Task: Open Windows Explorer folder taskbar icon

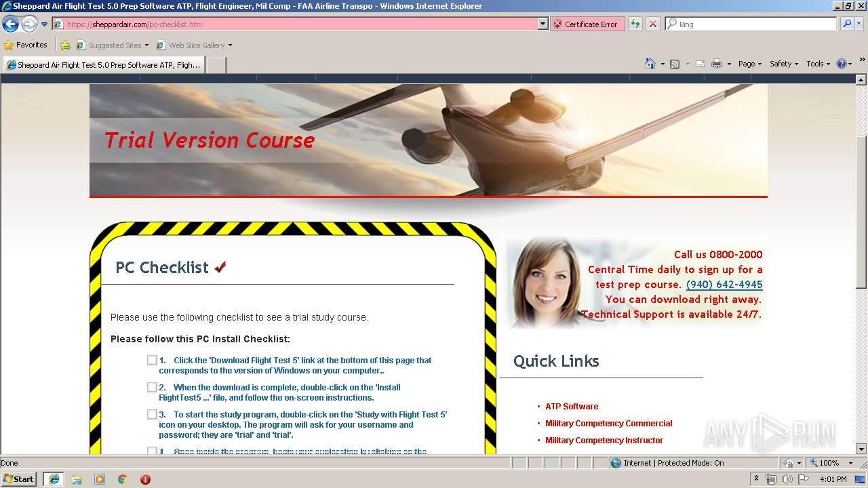Action: [x=77, y=479]
